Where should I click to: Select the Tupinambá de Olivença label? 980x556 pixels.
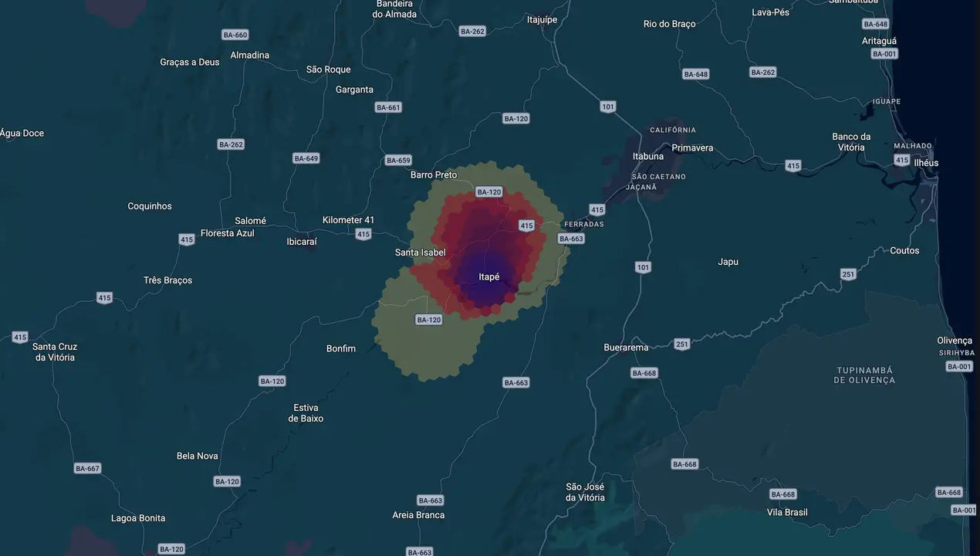click(865, 375)
